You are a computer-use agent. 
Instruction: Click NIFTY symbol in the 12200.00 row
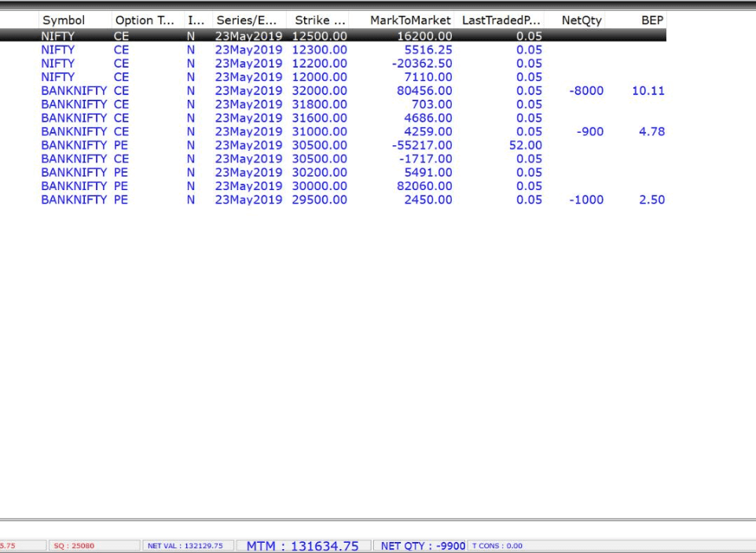tap(58, 63)
